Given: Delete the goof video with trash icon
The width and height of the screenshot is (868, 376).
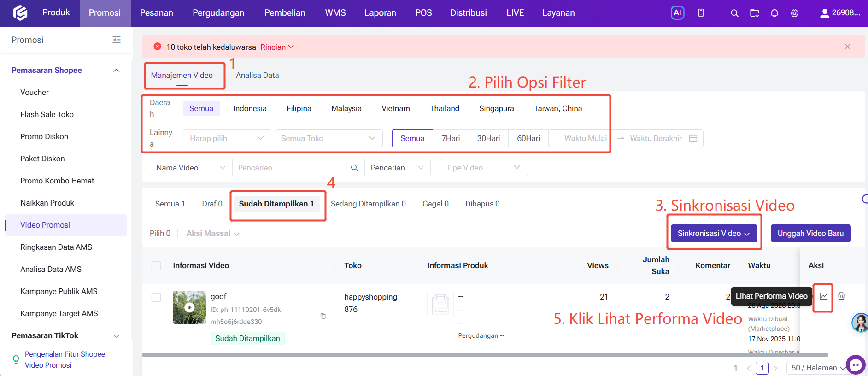Looking at the screenshot, I should click(x=841, y=296).
